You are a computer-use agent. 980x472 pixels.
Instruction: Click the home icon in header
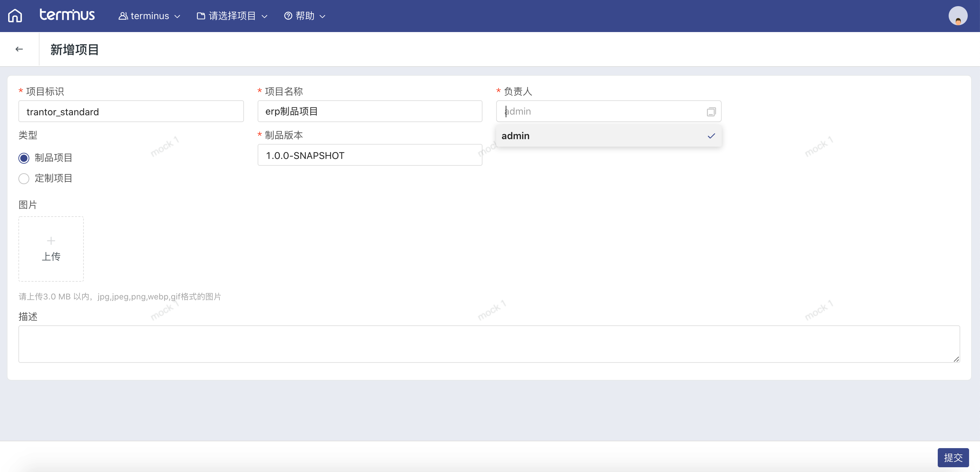tap(15, 16)
